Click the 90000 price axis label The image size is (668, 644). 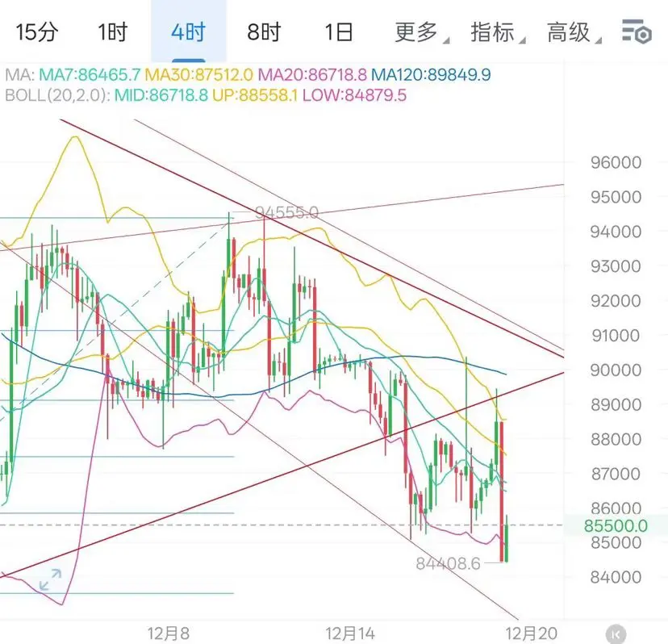[616, 370]
